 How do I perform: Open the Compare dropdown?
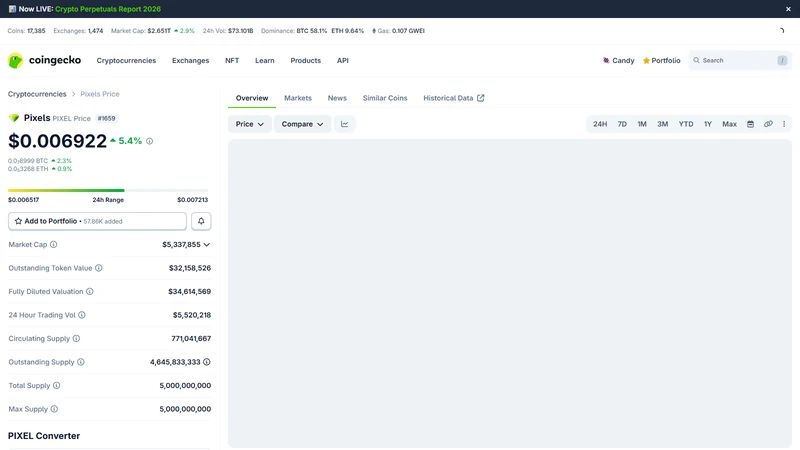click(303, 124)
